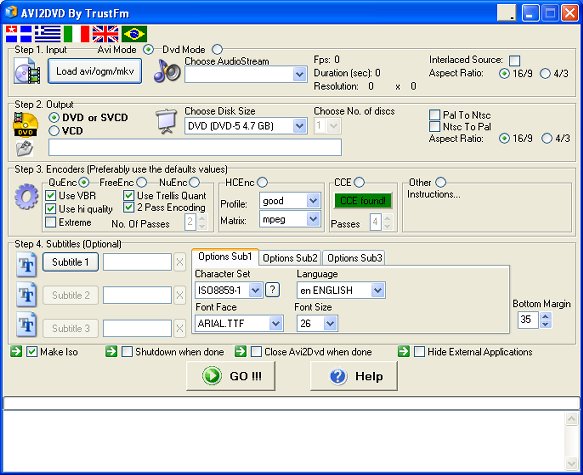Uncheck Make Iso
The width and height of the screenshot is (583, 475).
pos(32,352)
